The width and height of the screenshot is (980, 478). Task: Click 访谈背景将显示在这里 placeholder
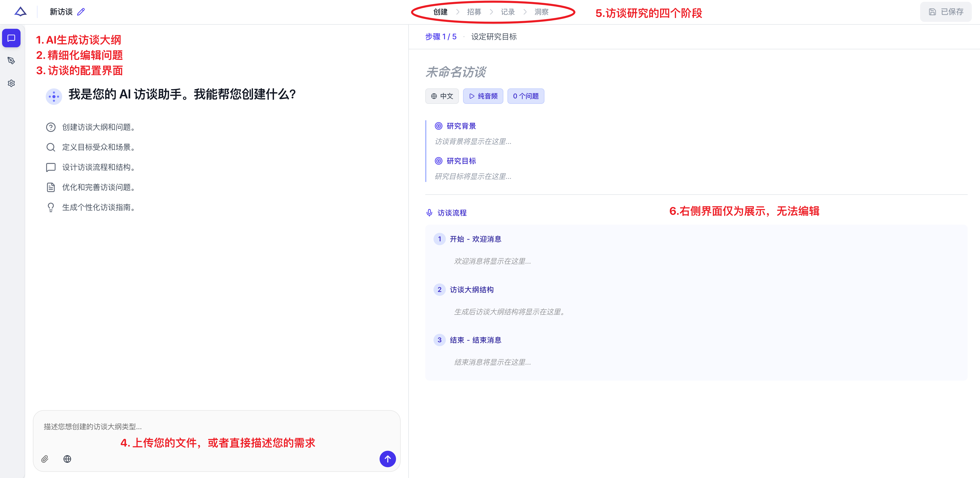(473, 142)
